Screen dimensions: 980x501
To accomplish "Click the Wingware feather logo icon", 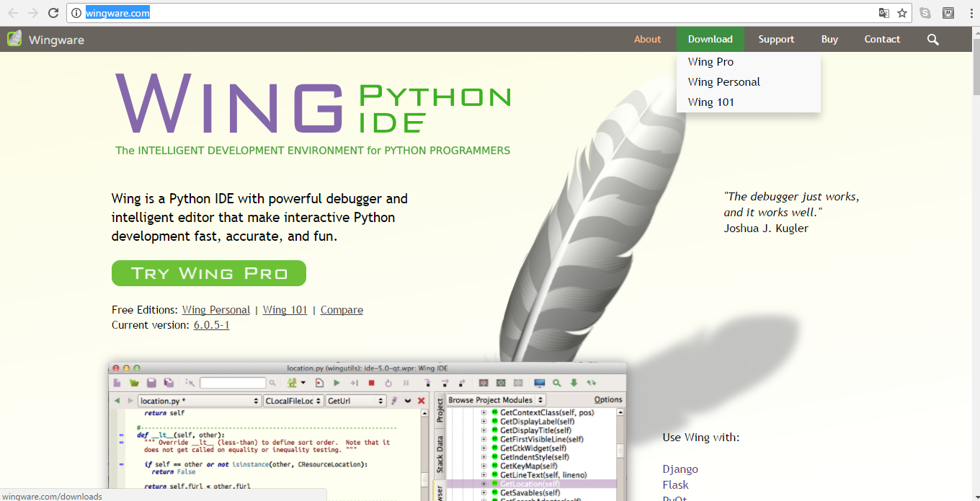I will point(14,39).
